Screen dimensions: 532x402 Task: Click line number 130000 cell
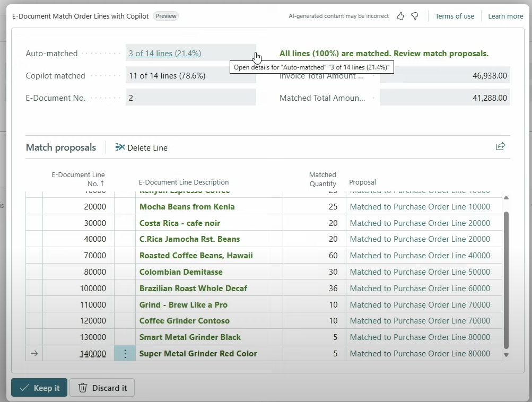79,337
